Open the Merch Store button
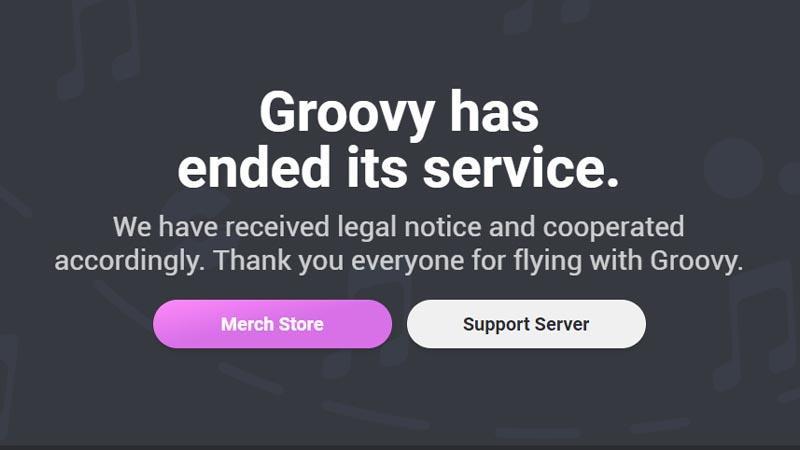 click(x=272, y=324)
